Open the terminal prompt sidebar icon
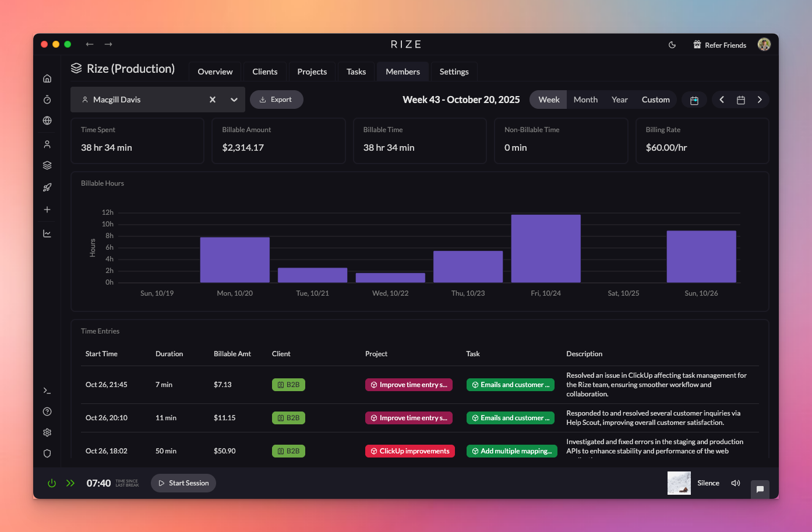 pos(47,391)
